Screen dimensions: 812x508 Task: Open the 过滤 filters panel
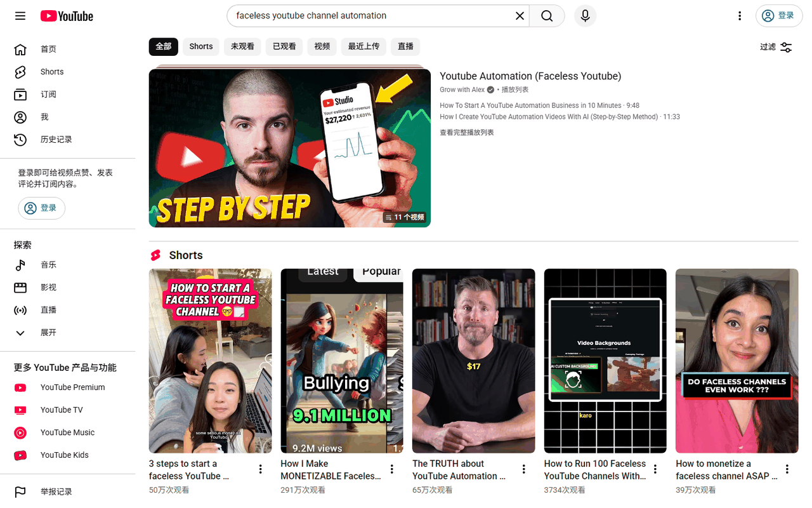[x=776, y=47]
